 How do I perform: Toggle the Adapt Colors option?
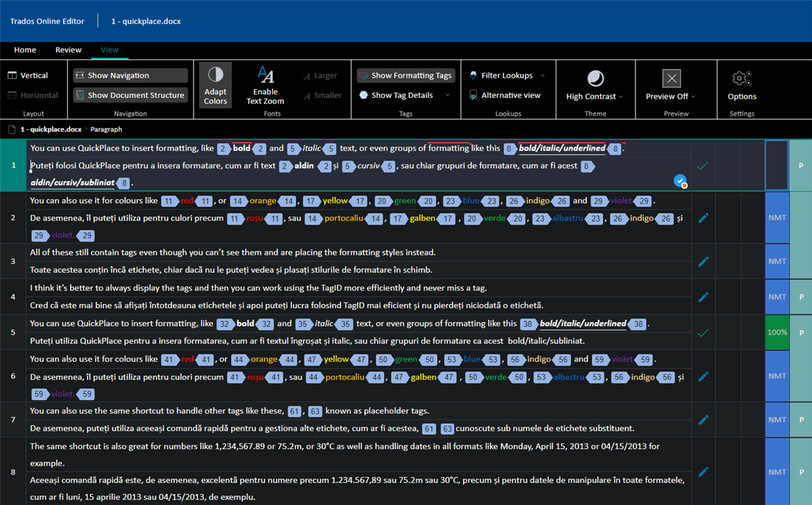(x=215, y=86)
